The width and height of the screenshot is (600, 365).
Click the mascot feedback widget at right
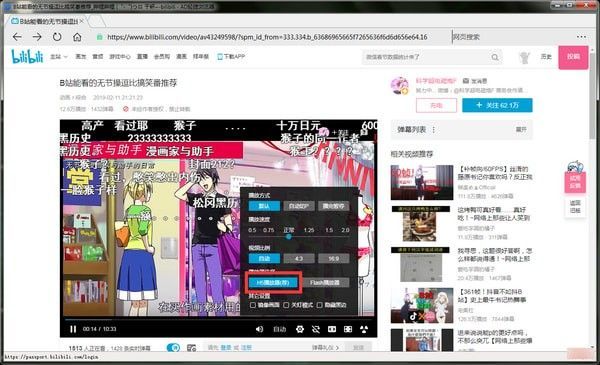point(575,177)
